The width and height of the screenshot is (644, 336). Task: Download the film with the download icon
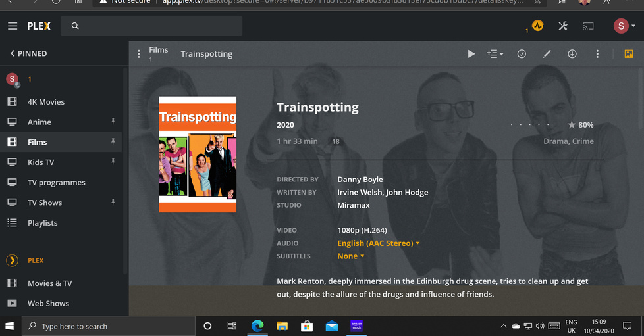[x=572, y=54]
